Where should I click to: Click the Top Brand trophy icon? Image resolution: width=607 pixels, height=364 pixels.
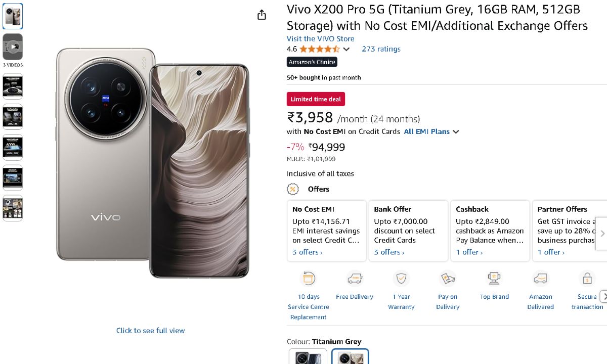[x=494, y=279]
